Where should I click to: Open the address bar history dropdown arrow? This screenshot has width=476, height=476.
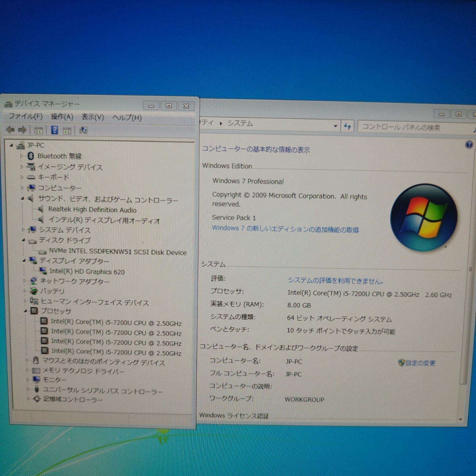336,126
